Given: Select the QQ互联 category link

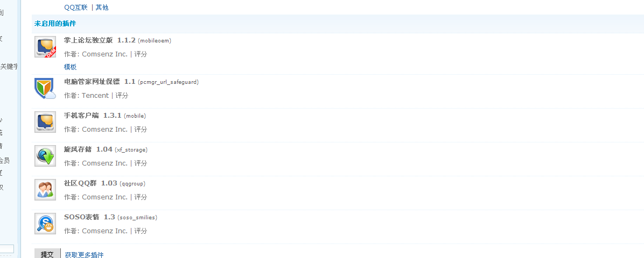Looking at the screenshot, I should click(x=75, y=8).
